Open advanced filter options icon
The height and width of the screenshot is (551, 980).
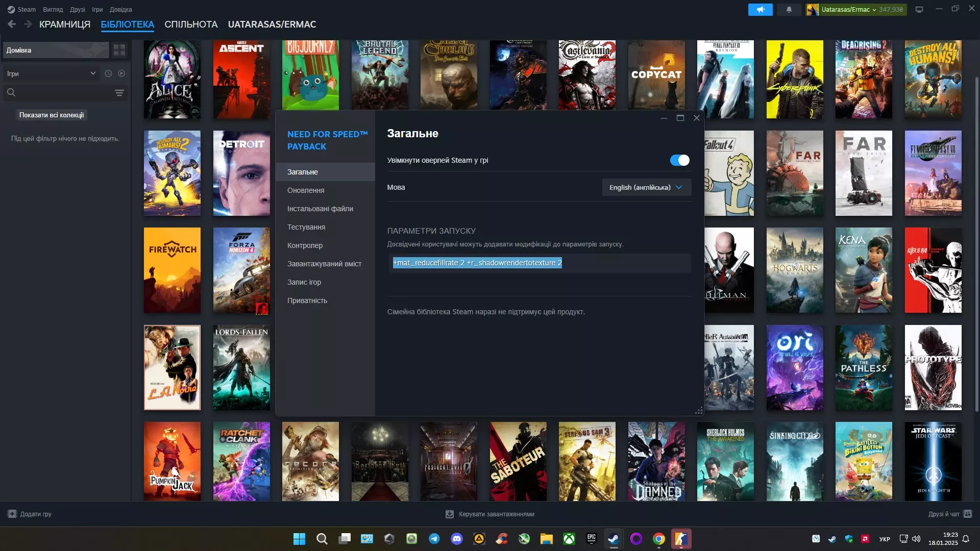[119, 93]
